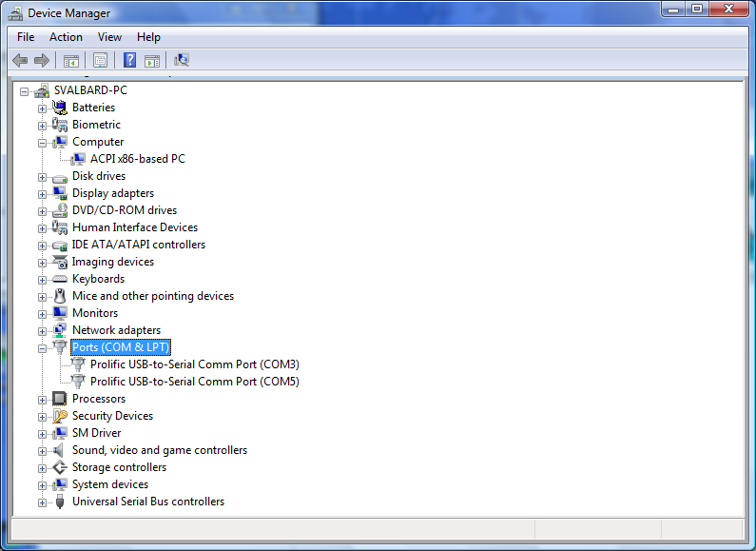This screenshot has height=551, width=756.
Task: Collapse the Computer node
Action: point(42,143)
